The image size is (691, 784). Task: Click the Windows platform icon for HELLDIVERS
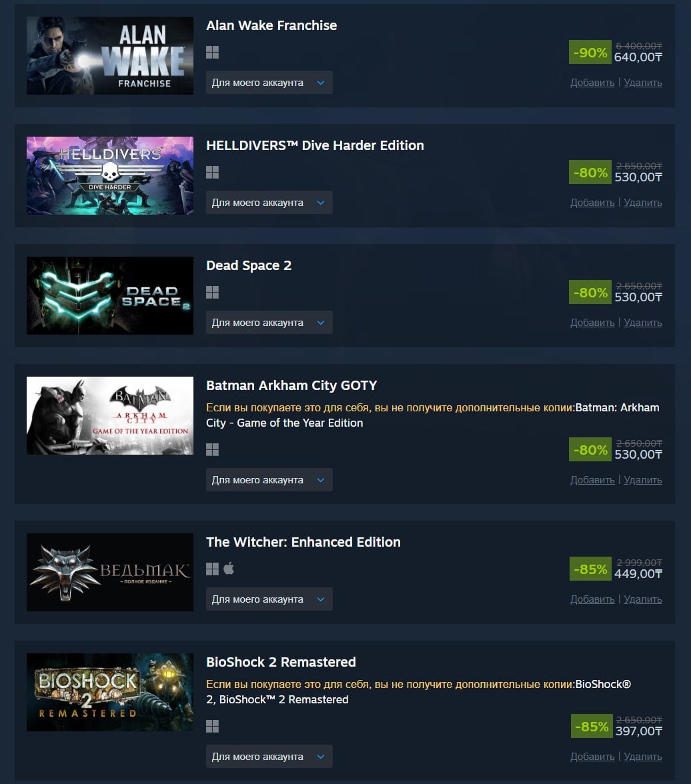coord(212,173)
